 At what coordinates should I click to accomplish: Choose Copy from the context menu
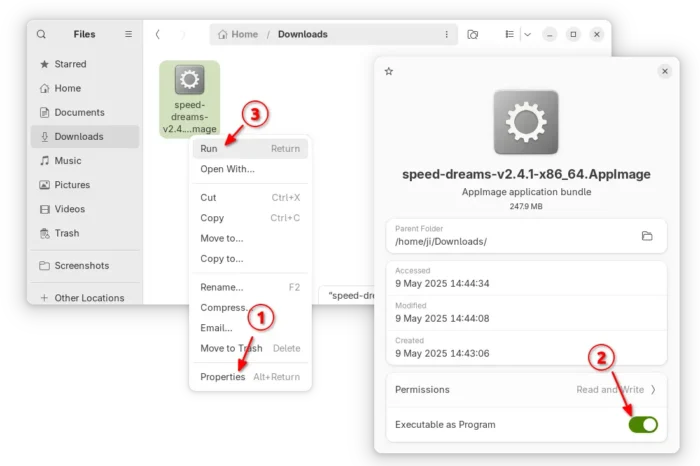coord(250,218)
